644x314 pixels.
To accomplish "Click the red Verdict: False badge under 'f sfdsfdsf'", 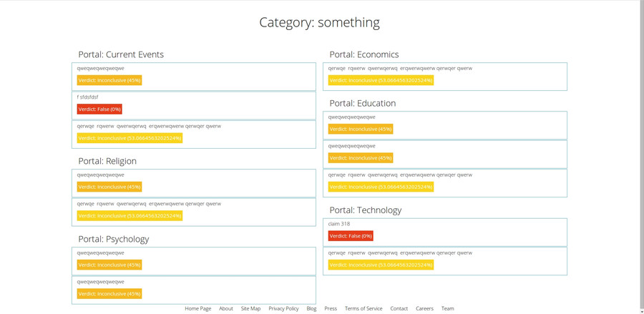I will pos(99,109).
